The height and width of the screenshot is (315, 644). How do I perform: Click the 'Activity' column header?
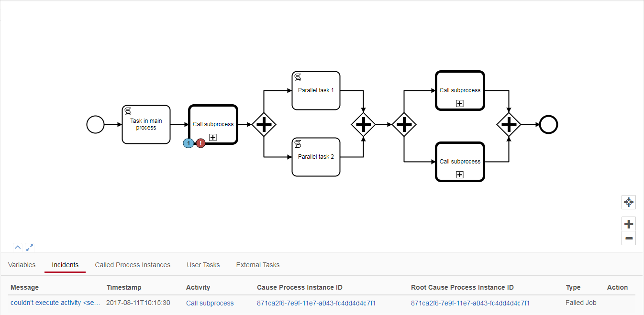click(198, 287)
